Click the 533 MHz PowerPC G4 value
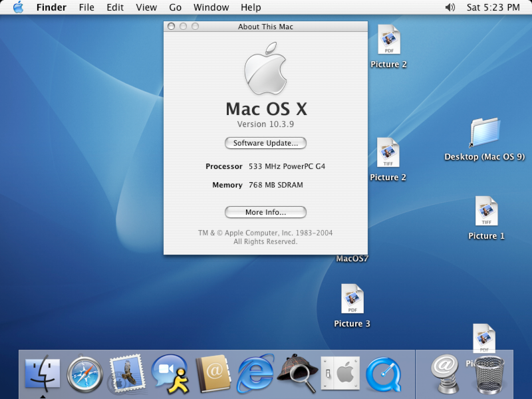Image resolution: width=532 pixels, height=399 pixels. (x=287, y=166)
